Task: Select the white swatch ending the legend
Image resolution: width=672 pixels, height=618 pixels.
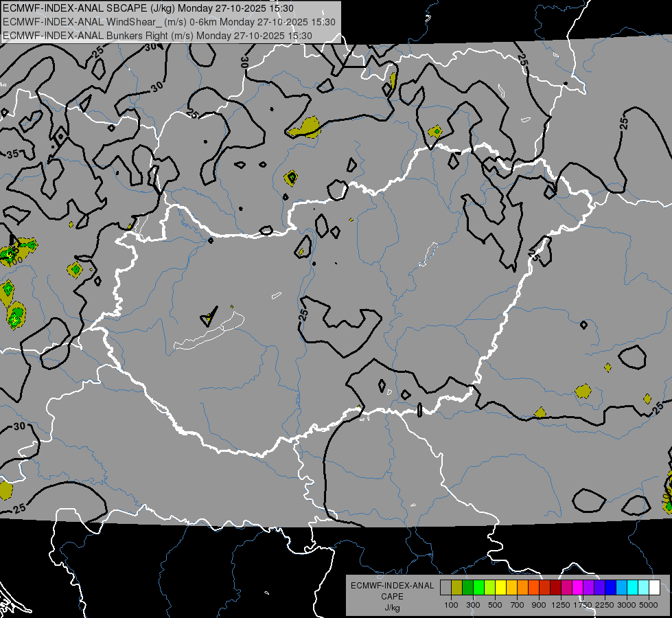Action: pos(654,587)
